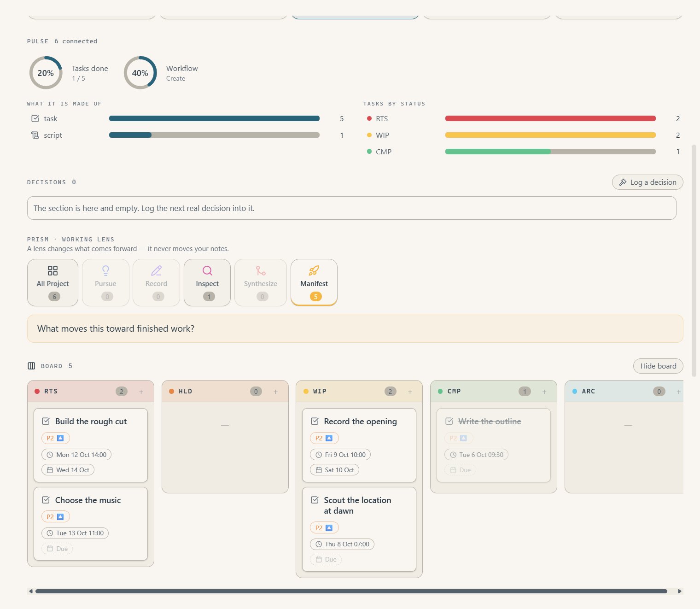Viewport: 700px width, 609px height.
Task: Click the clock icon beside Thu 8 Oct 07:00
Action: (x=319, y=544)
